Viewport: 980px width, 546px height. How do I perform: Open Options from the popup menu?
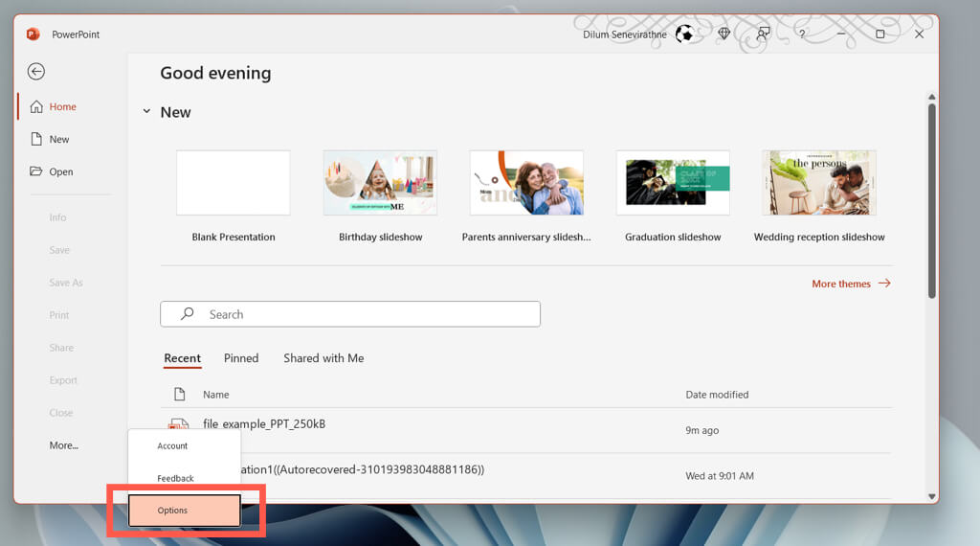(185, 511)
